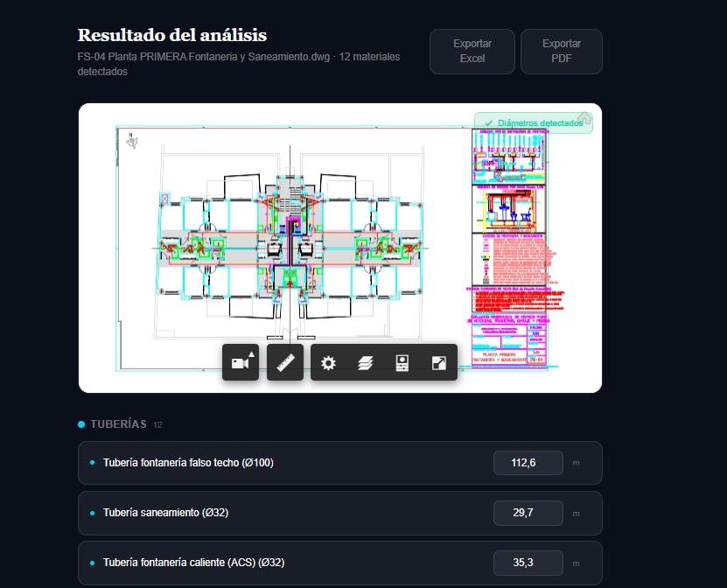Screen dimensions: 727x588
Task: Click the fullscreen expand icon
Action: pyautogui.click(x=437, y=361)
